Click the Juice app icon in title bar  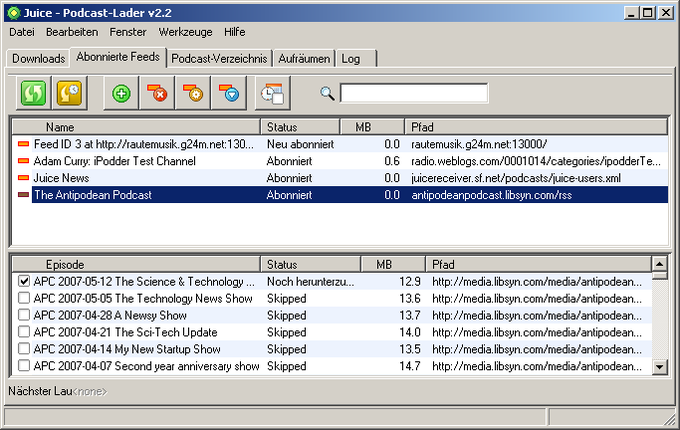pos(14,13)
